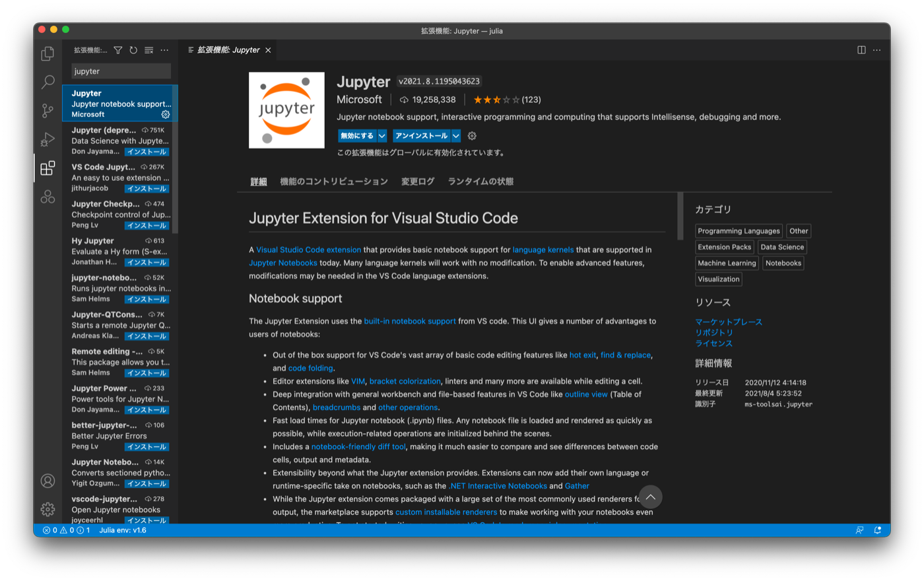This screenshot has height=581, width=924.
Task: Open the Manage gear in activity bar
Action: tap(48, 509)
